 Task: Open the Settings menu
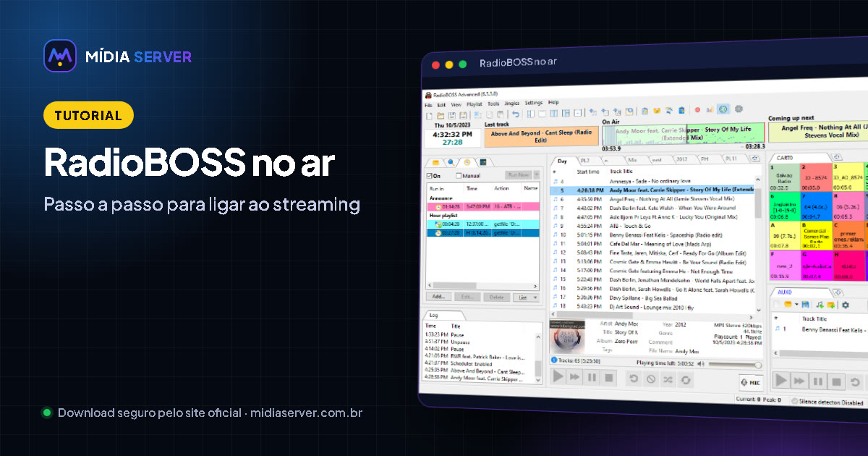coord(534,103)
